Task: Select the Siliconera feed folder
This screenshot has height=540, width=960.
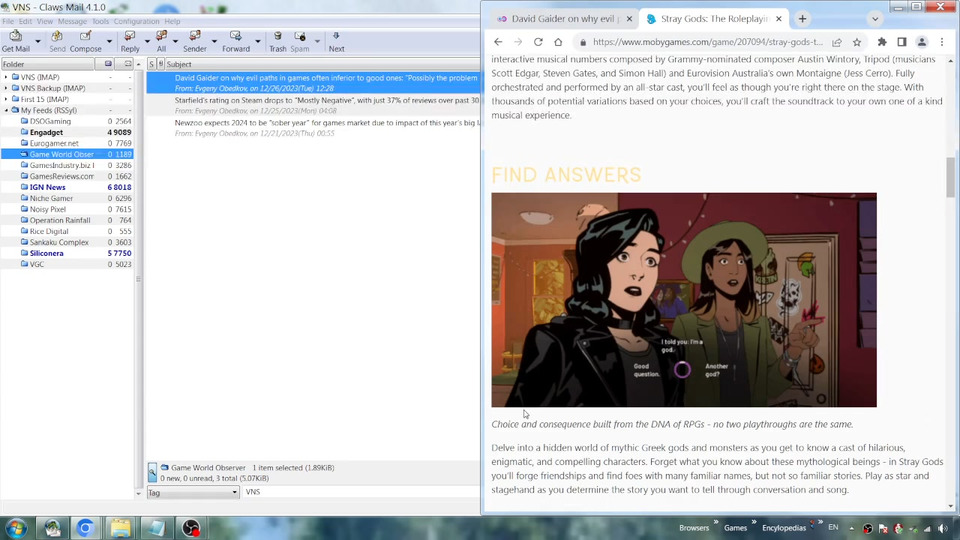Action: coord(47,253)
